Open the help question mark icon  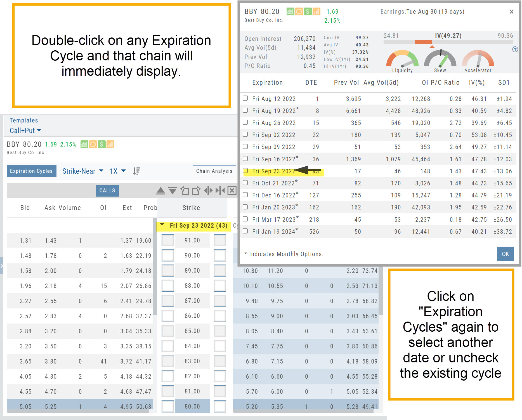coord(515,49)
